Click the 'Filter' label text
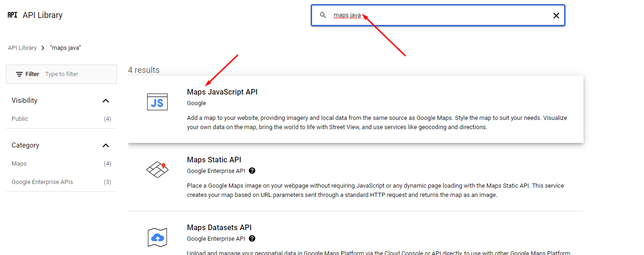 click(32, 74)
